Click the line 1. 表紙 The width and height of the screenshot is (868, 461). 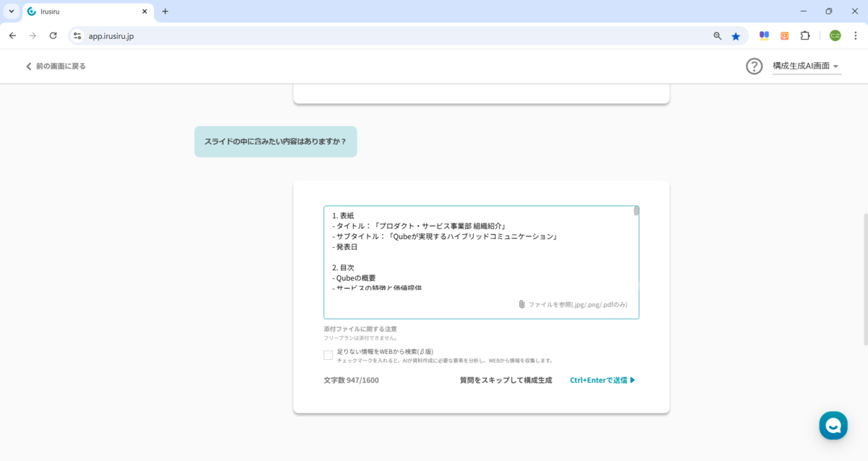[x=344, y=215]
